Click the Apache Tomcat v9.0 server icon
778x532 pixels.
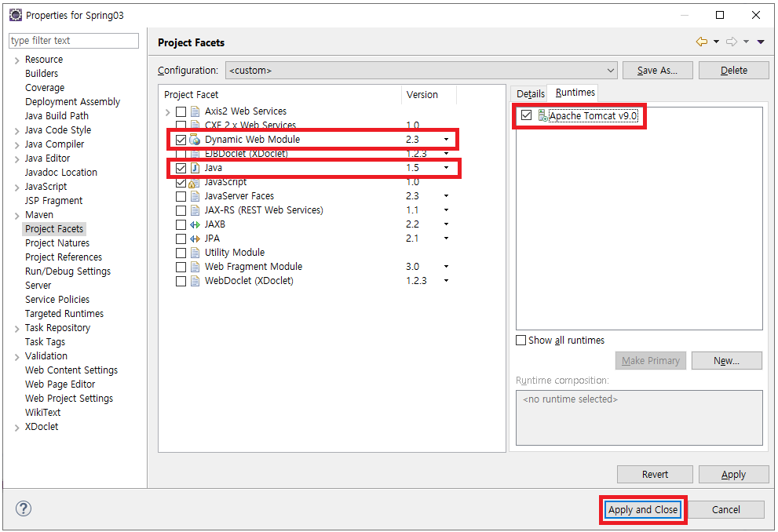tap(542, 115)
